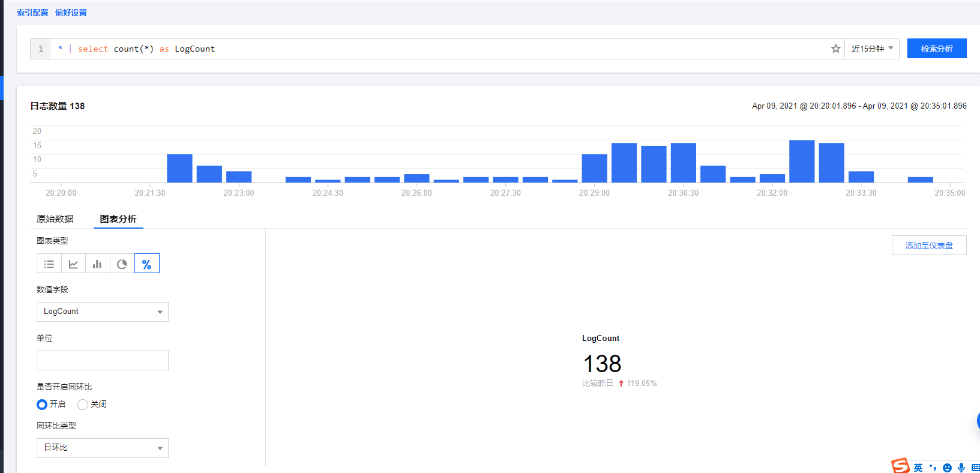Click the 数值字段 label
980x473 pixels.
52,289
